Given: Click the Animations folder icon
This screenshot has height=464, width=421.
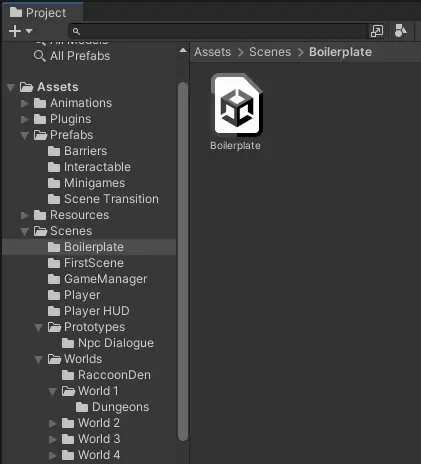Looking at the screenshot, I should [40, 103].
